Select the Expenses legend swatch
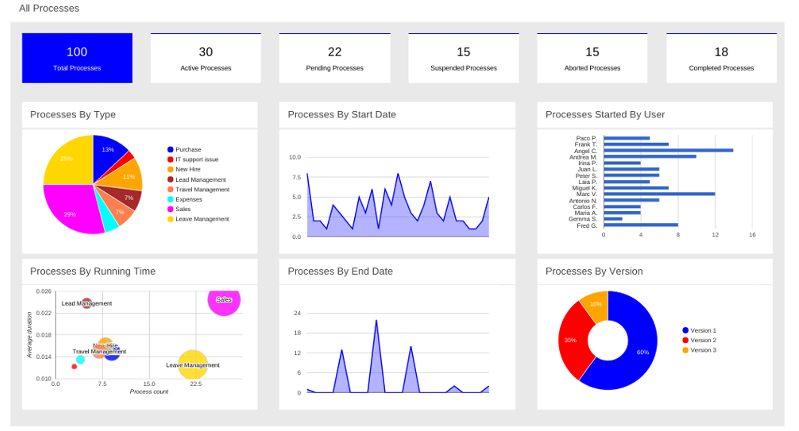Image resolution: width=799 pixels, height=431 pixels. click(x=170, y=199)
